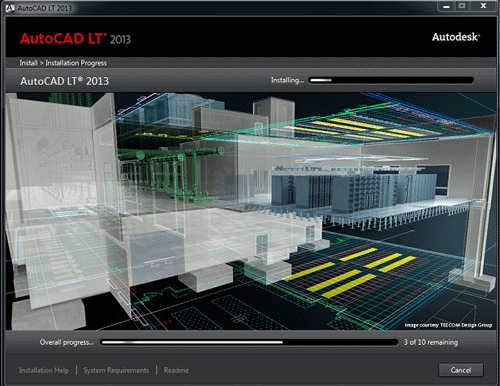Maximize the installer window
Viewport: 500px width, 386px height.
(x=462, y=6)
